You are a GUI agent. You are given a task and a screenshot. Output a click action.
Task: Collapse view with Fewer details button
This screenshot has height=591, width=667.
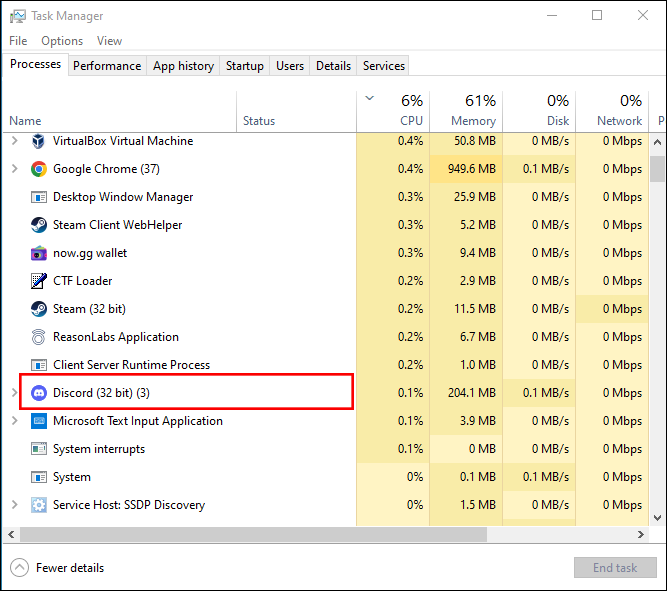click(59, 568)
